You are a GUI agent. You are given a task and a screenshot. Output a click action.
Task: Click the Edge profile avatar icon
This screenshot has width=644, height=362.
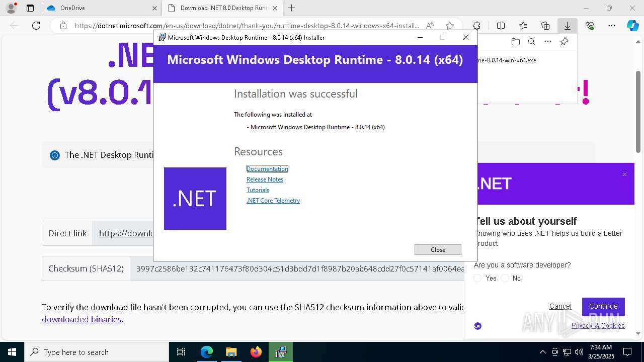click(x=11, y=8)
